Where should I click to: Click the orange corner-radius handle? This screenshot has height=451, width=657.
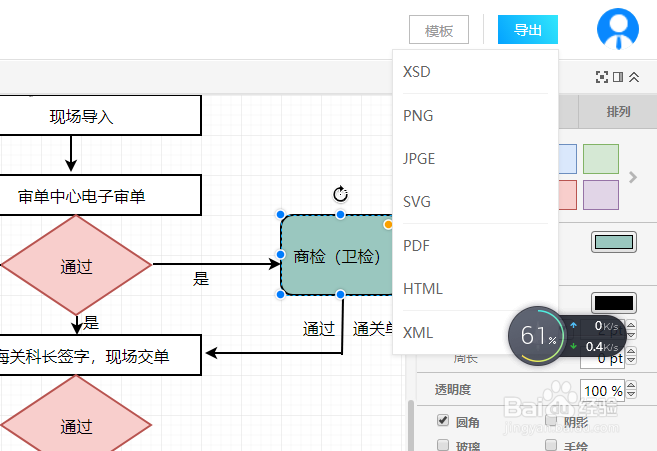pyautogui.click(x=388, y=225)
